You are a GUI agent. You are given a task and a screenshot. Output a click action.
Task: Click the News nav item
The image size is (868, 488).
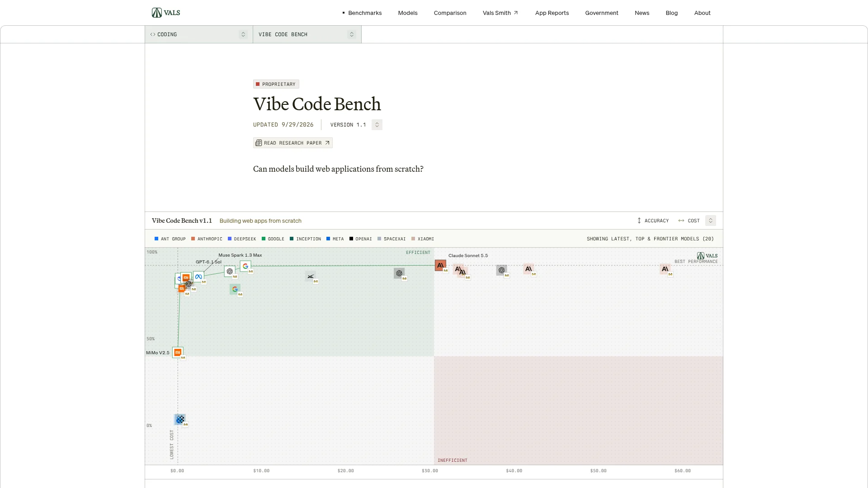(642, 13)
